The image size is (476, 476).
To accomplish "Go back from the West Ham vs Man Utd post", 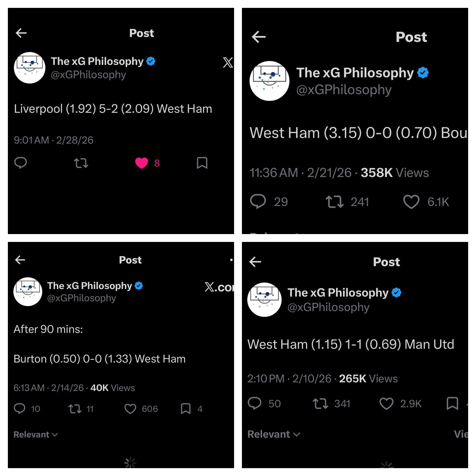I will tap(255, 262).
